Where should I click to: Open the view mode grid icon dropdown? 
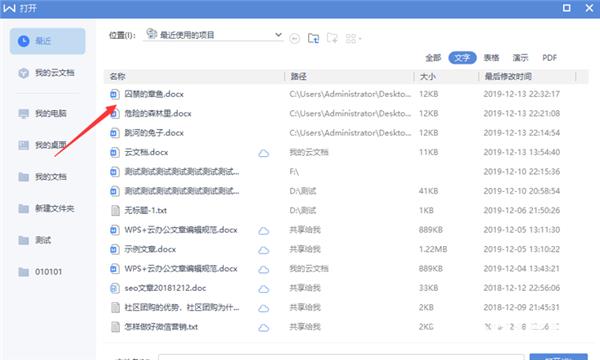click(353, 38)
